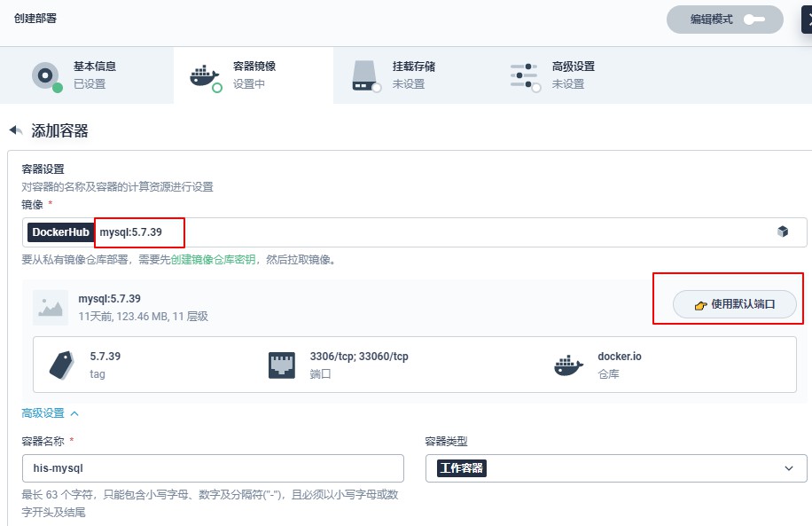Click the 使用默认端口 button
The width and height of the screenshot is (812, 526).
(x=734, y=304)
